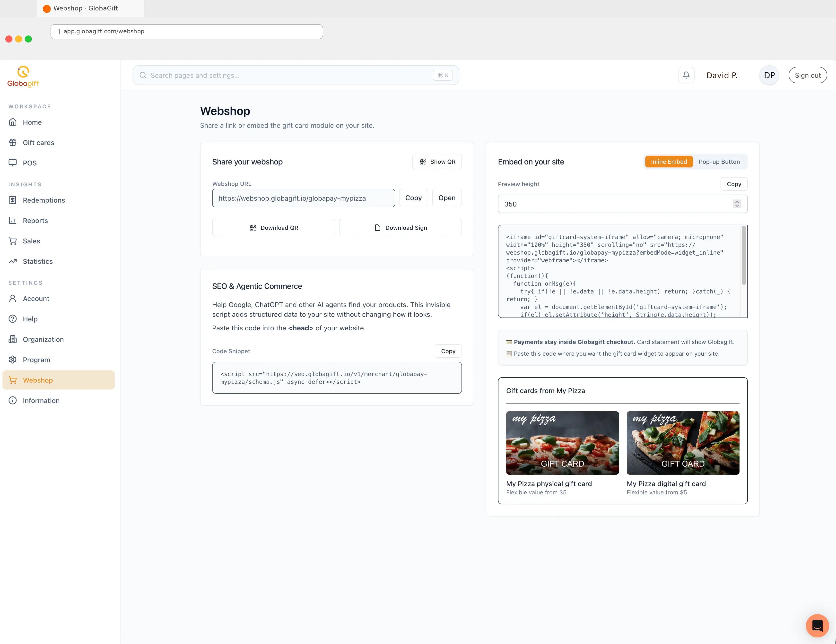Viewport: 836px width, 644px height.
Task: Click "My Pizza digital gift card" title
Action: 666,484
